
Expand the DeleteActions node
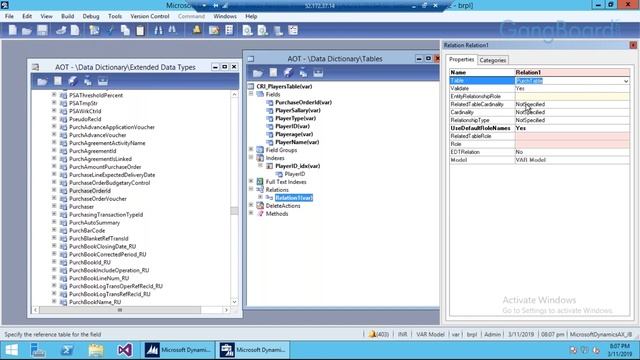coord(251,205)
